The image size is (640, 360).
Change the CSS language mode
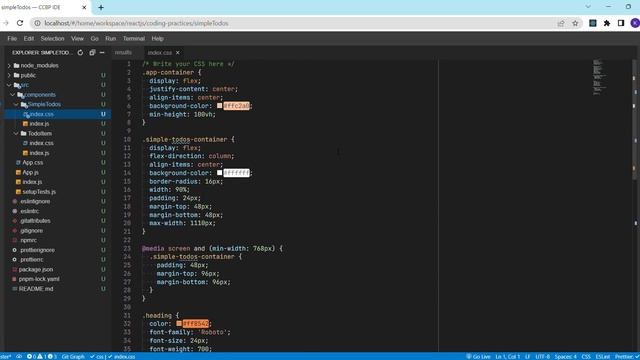click(x=586, y=356)
